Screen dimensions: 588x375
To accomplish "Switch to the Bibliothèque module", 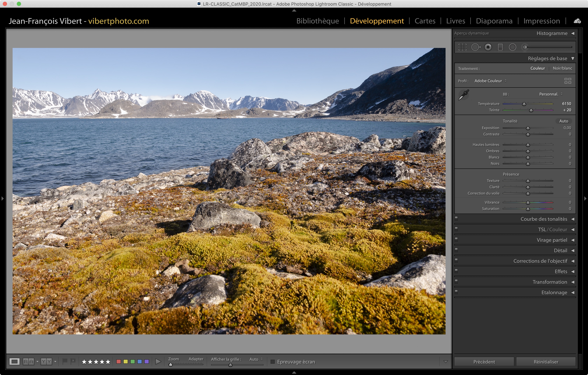I will pos(317,21).
